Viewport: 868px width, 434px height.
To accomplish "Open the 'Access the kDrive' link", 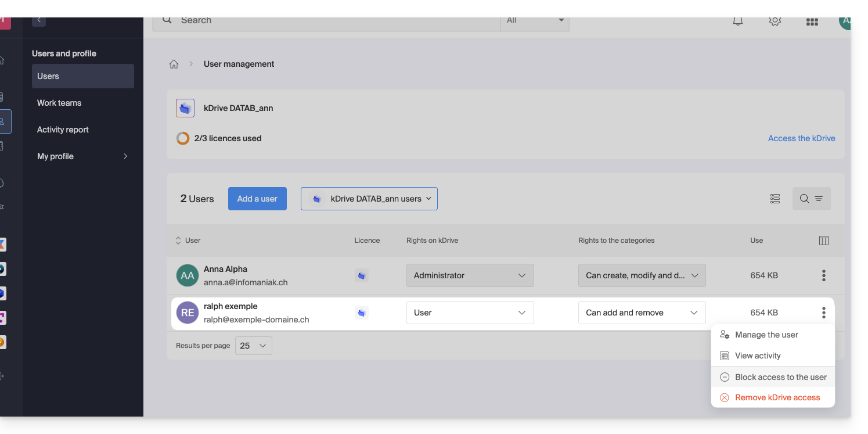I will pos(801,138).
